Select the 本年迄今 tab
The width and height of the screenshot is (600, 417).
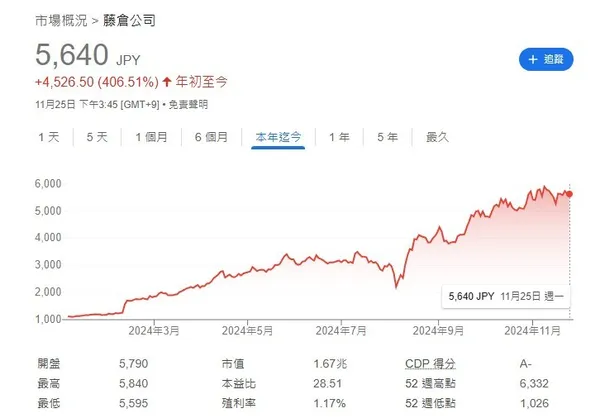(x=278, y=137)
